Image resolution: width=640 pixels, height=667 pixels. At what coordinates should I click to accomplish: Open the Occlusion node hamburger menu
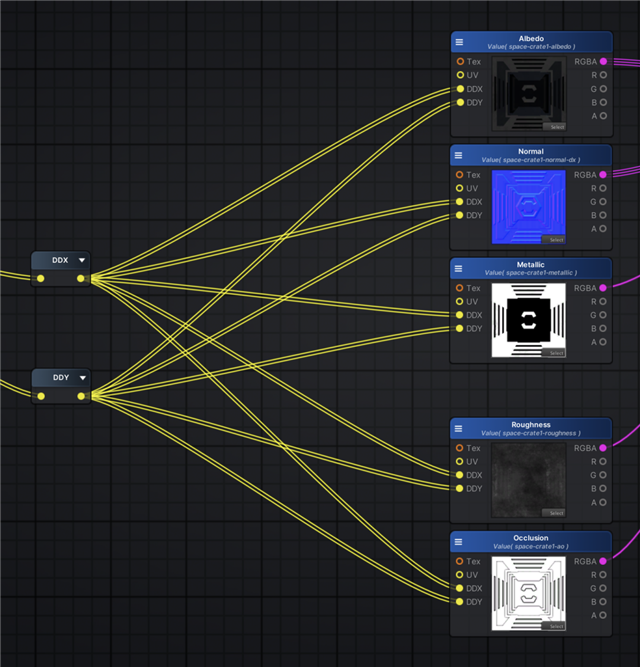point(459,542)
